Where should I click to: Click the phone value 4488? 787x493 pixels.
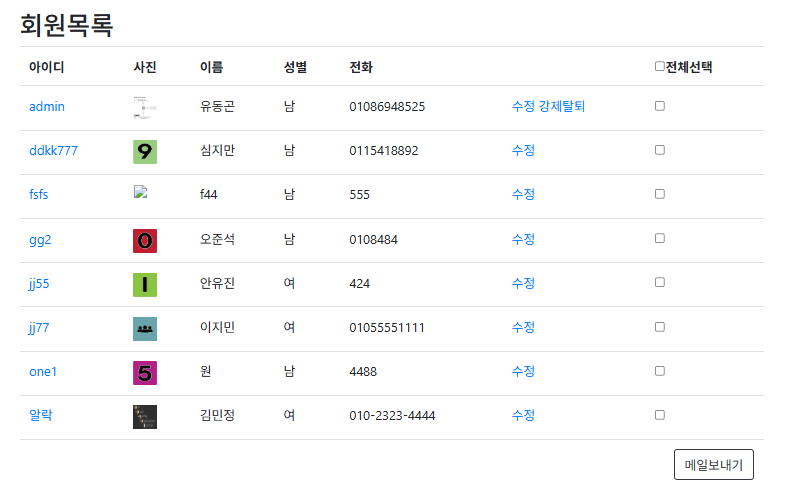363,372
